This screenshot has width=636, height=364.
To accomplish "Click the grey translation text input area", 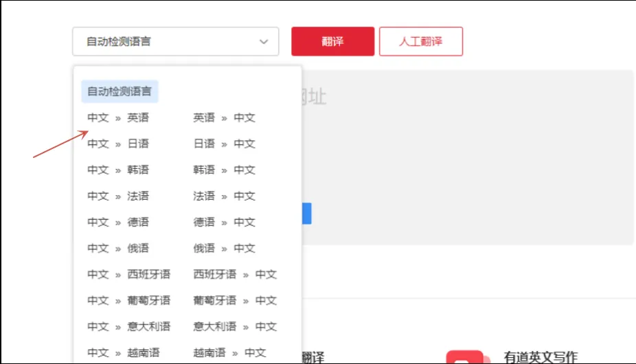I will (468, 157).
